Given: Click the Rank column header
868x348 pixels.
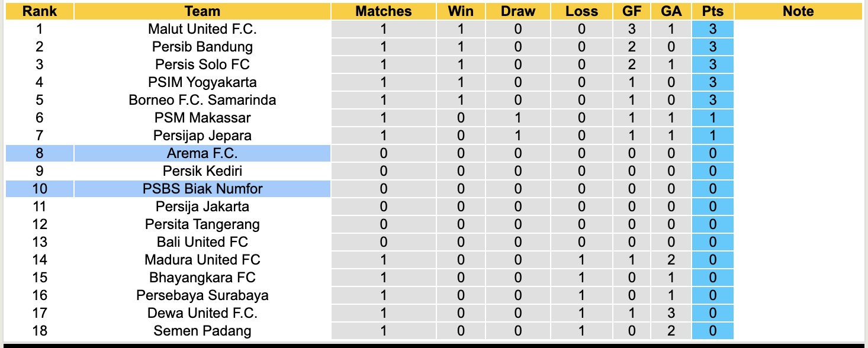Looking at the screenshot, I should pos(40,11).
